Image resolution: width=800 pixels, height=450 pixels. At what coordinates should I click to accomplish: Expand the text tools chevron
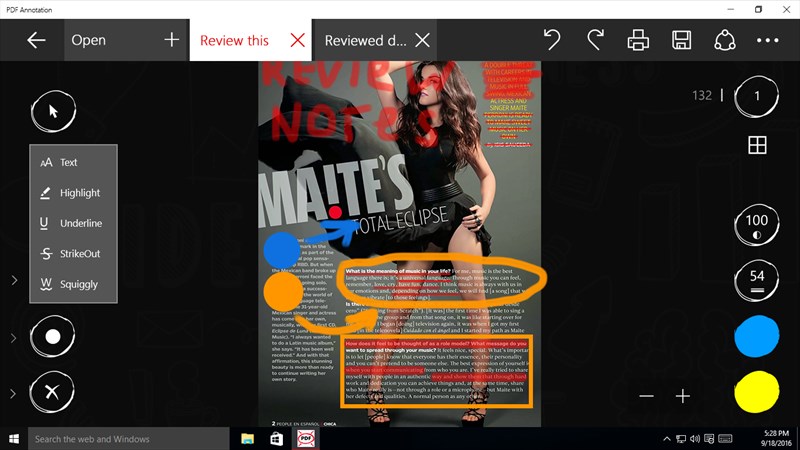pos(14,280)
